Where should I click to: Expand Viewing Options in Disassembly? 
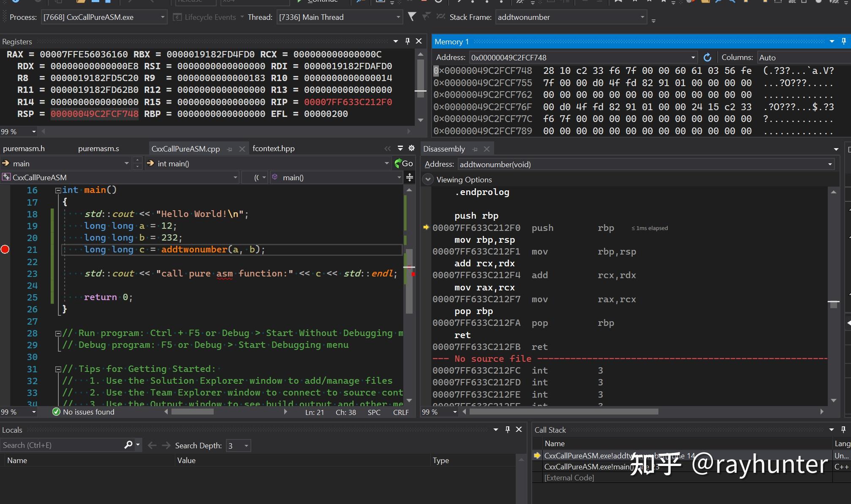point(428,179)
